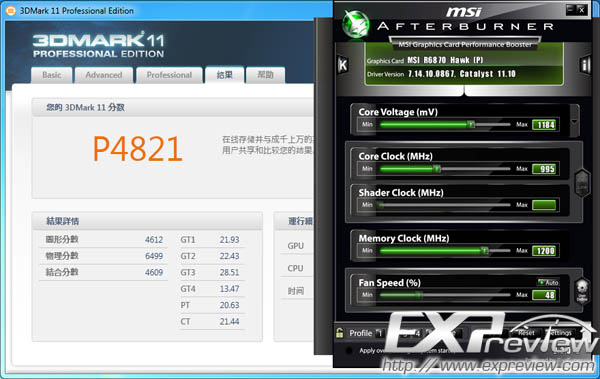Viewport: 600px width, 379px height.
Task: Expand the Core Voltage panel arrow
Action: pos(574,121)
